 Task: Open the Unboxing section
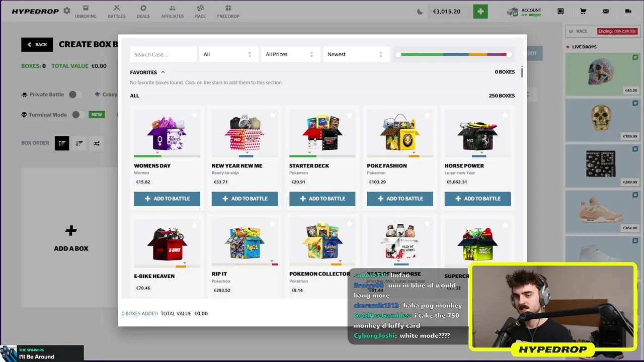coord(86,11)
